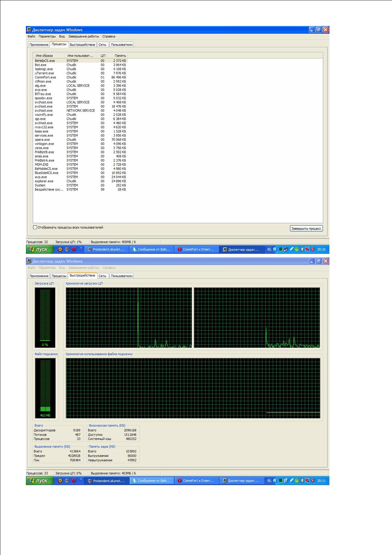Open the Pretendent.skynet taskbar button on the 20:11 taskbar

pyautogui.click(x=107, y=481)
